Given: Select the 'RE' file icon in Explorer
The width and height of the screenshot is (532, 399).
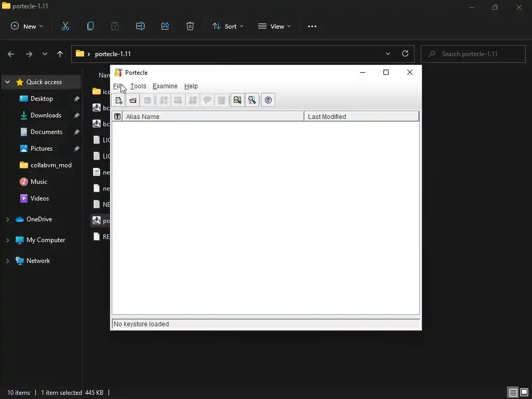Looking at the screenshot, I should tap(97, 236).
